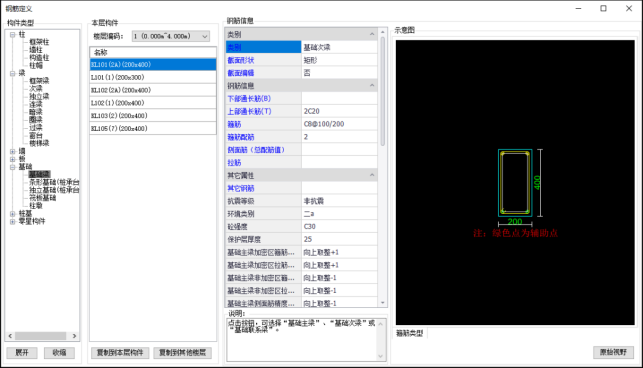Click empty 下部通长筋(B) value field
Image resolution: width=643 pixels, height=368 pixels.
click(x=339, y=98)
